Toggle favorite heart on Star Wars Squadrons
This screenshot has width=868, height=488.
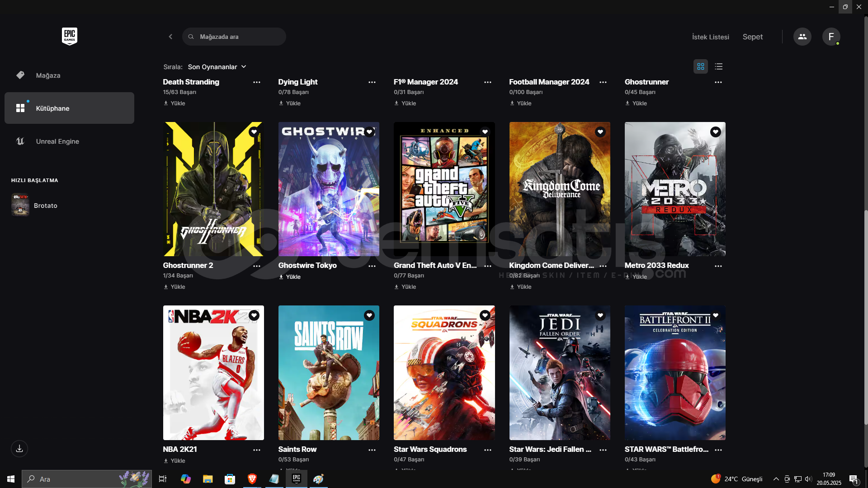point(485,315)
